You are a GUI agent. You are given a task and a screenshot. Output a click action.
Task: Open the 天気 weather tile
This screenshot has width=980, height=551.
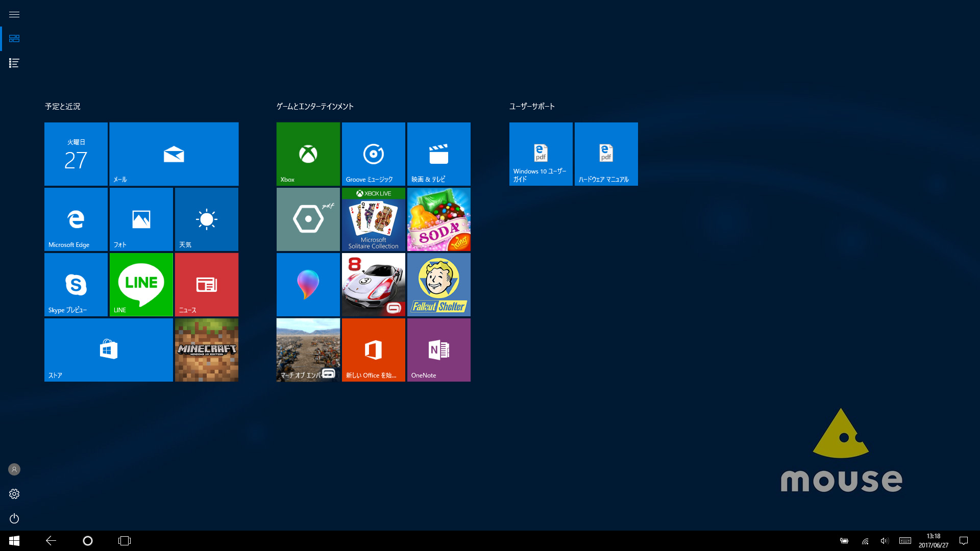point(206,219)
